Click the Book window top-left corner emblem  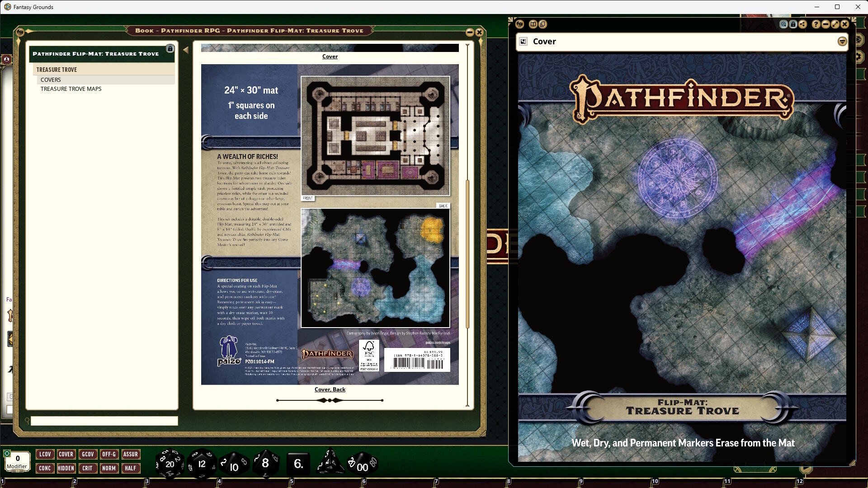pyautogui.click(x=20, y=32)
